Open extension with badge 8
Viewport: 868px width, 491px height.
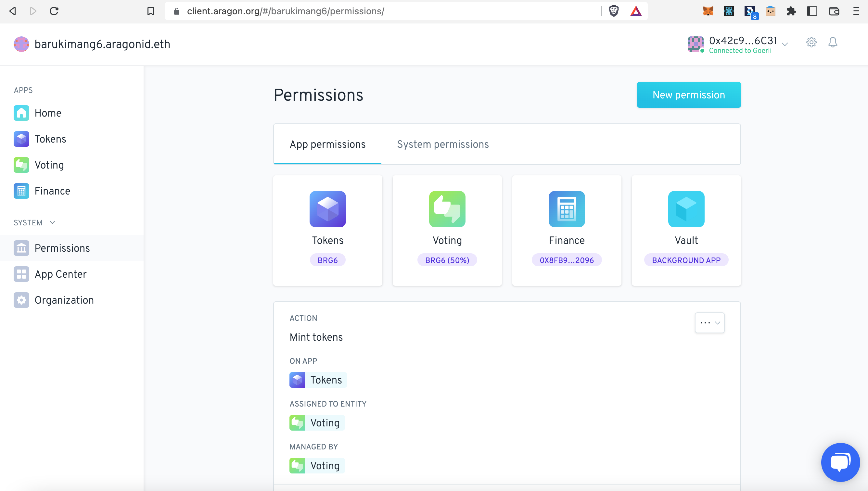pos(751,12)
